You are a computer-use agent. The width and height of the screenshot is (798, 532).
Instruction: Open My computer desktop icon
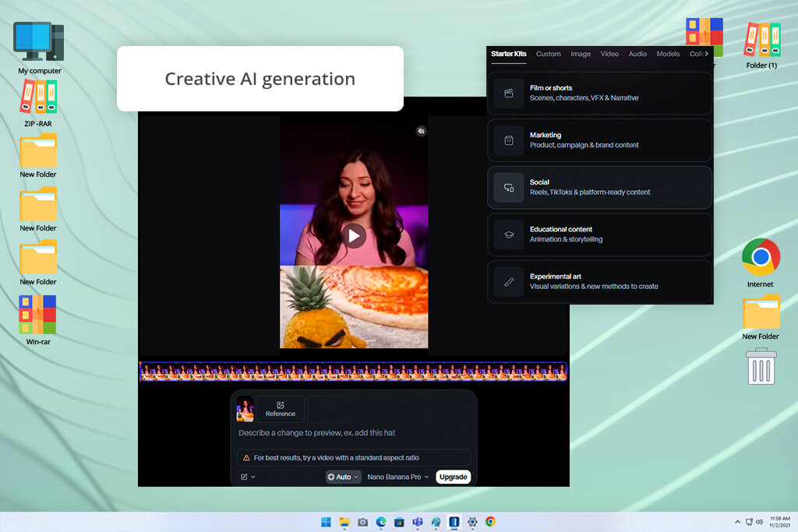39,48
